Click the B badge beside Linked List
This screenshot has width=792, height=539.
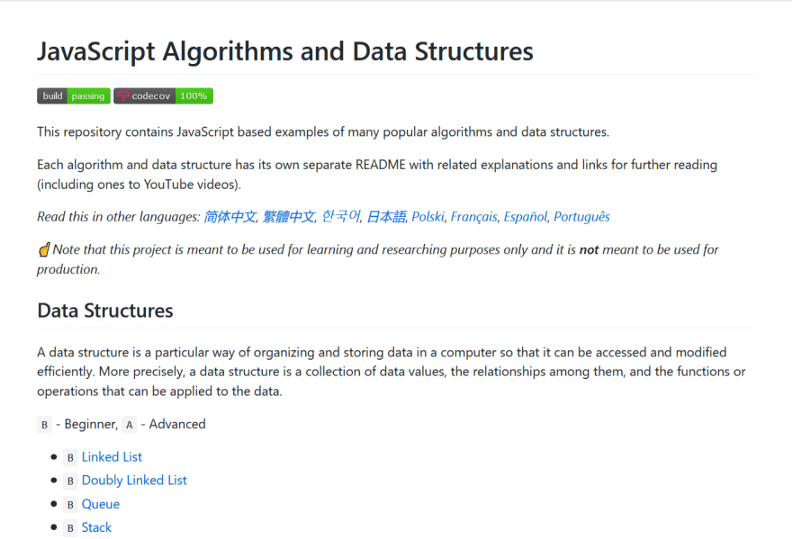pyautogui.click(x=70, y=457)
